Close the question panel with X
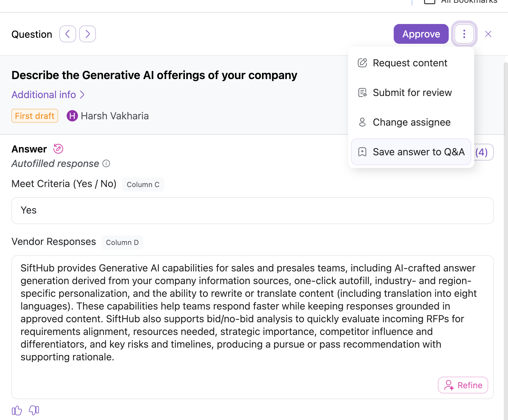Viewport: 508px width, 420px height. tap(488, 34)
